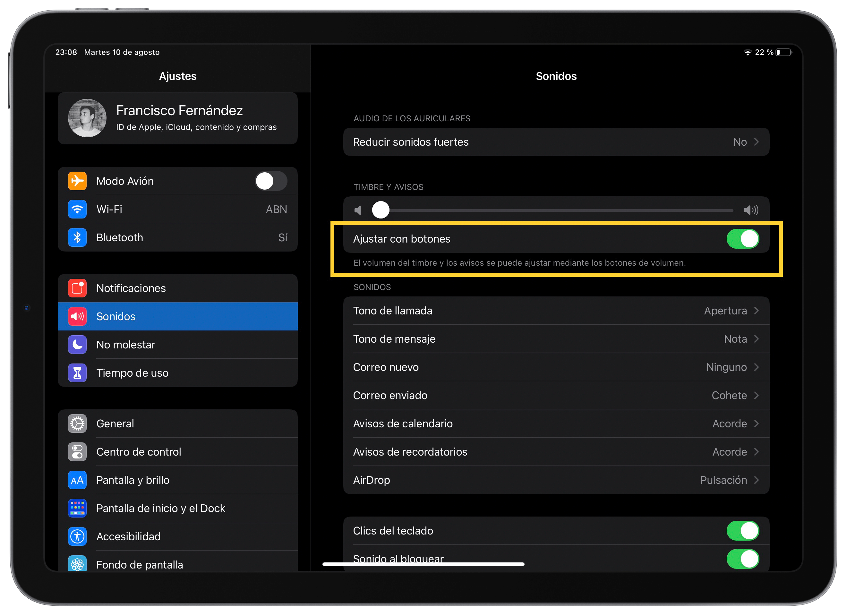The width and height of the screenshot is (847, 616).
Task: Click the profile photo thumbnail
Action: click(87, 118)
